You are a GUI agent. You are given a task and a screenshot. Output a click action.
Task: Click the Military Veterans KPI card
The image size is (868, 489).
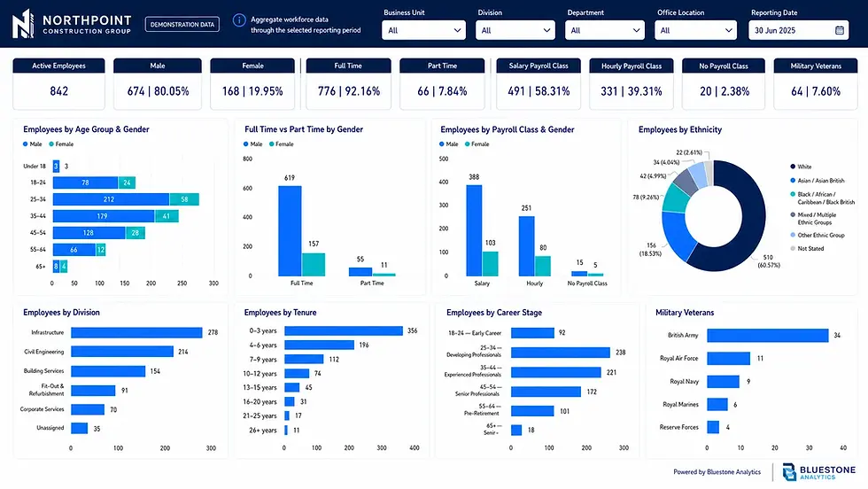pyautogui.click(x=816, y=83)
